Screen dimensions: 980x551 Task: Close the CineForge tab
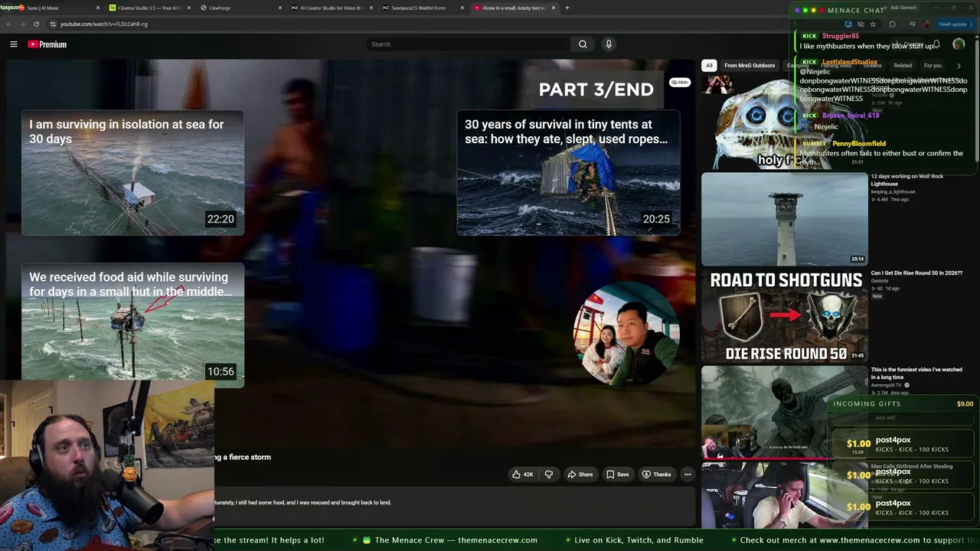coord(281,8)
